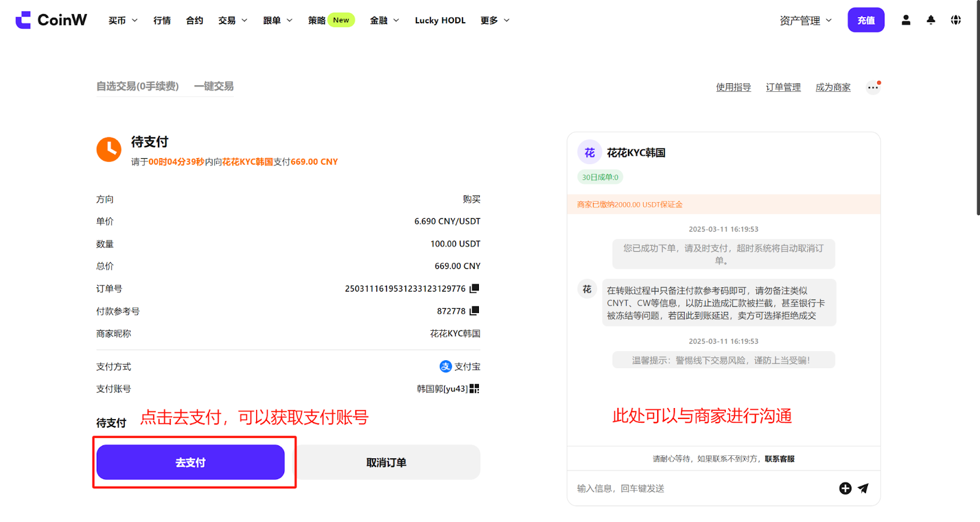Expand the 金融 dropdown menu

tap(384, 20)
